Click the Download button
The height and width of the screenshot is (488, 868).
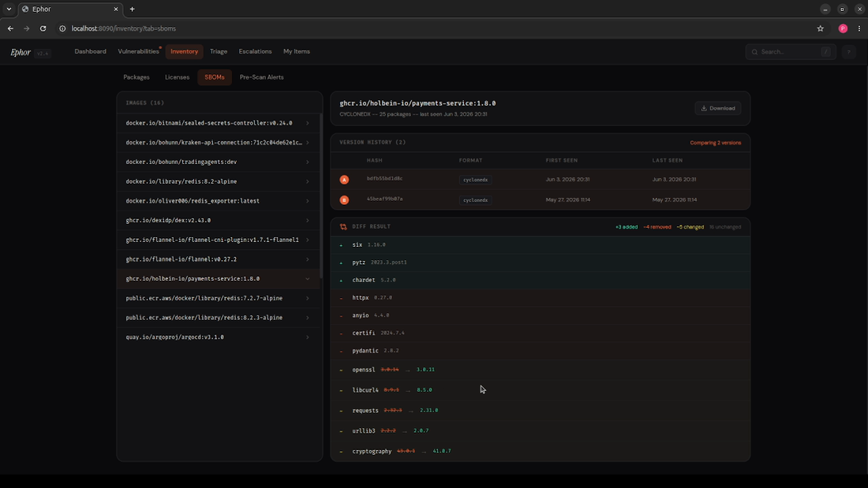click(718, 109)
